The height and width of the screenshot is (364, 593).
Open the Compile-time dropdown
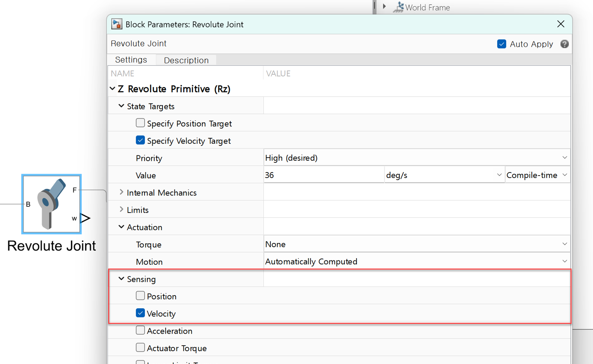tap(537, 175)
